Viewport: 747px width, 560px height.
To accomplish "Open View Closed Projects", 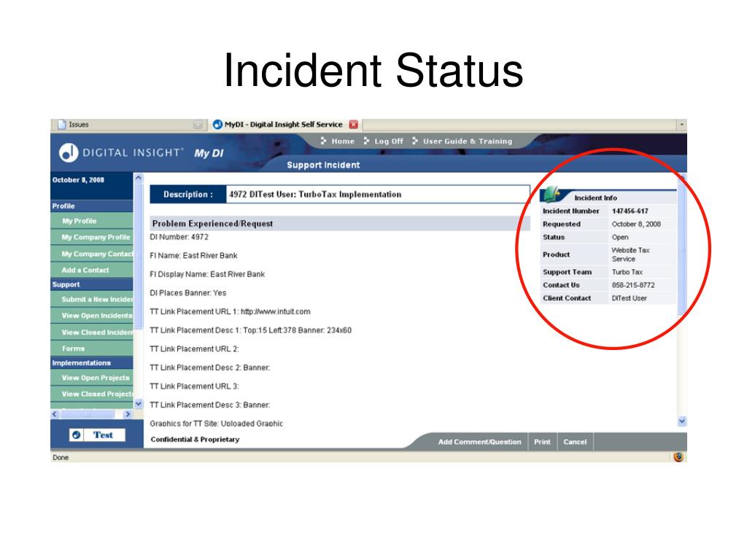I will tap(92, 394).
